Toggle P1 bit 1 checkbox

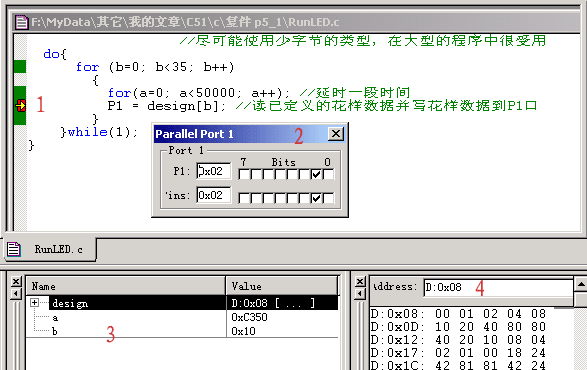pyautogui.click(x=316, y=174)
